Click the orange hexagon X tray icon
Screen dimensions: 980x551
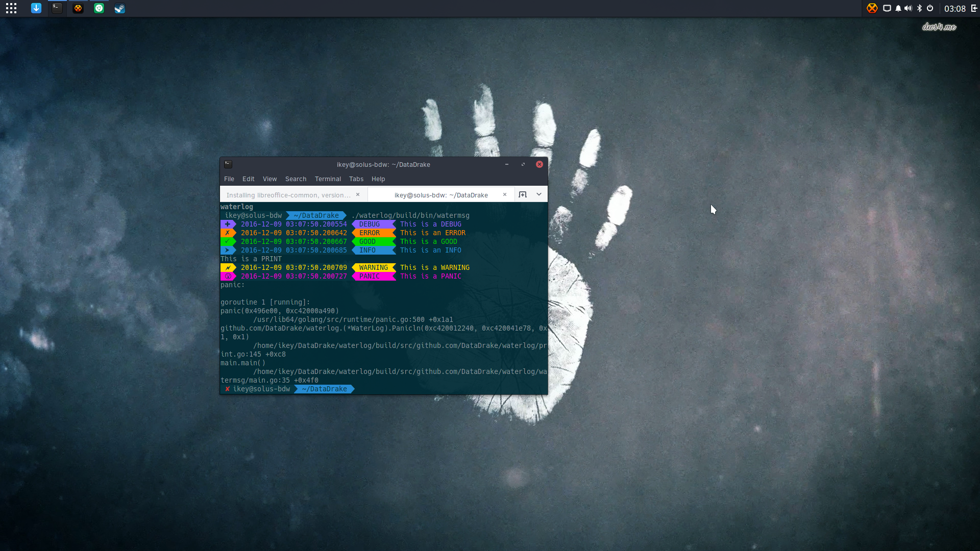(872, 8)
